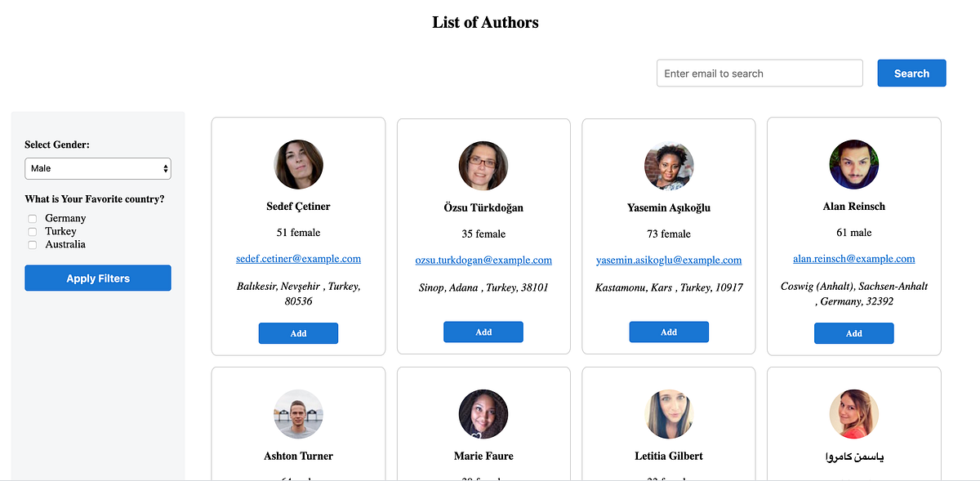Click Sedef Çetiner's profile photo
980x481 pixels.
tap(298, 165)
